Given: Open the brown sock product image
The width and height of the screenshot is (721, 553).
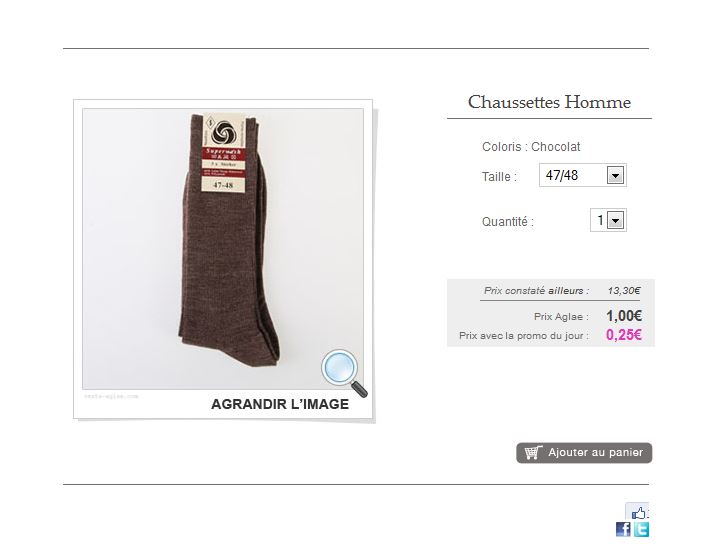Looking at the screenshot, I should point(223,249).
